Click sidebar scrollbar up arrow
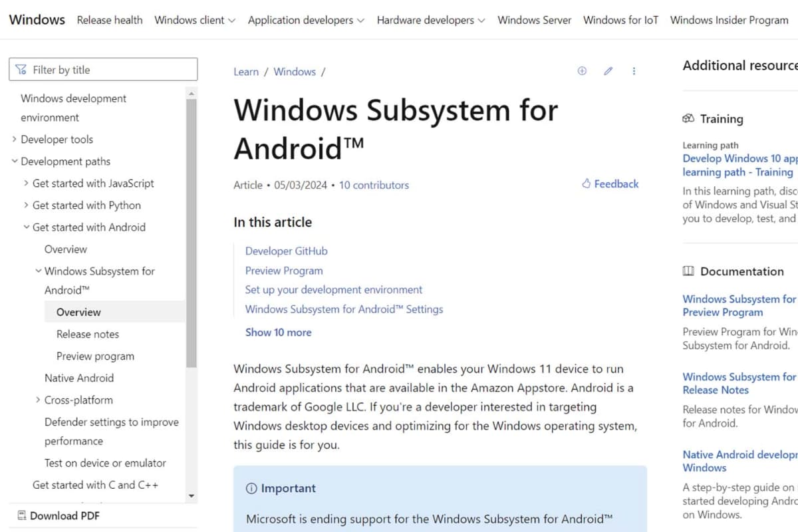The image size is (798, 532). click(x=192, y=94)
